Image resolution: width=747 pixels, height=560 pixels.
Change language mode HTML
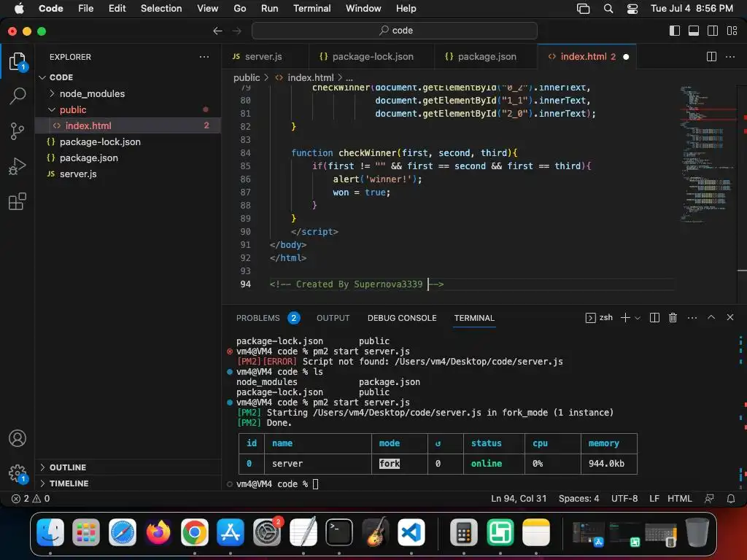[x=679, y=499]
